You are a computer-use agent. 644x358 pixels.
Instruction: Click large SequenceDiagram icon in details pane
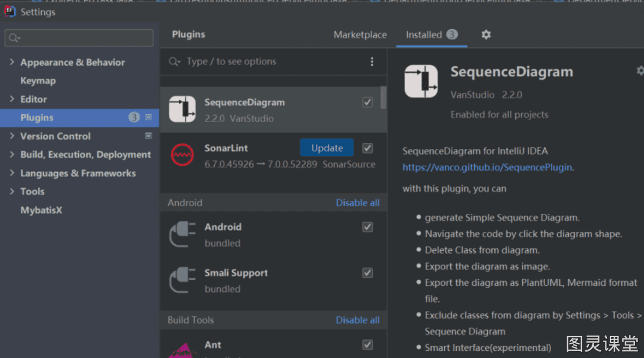[421, 81]
